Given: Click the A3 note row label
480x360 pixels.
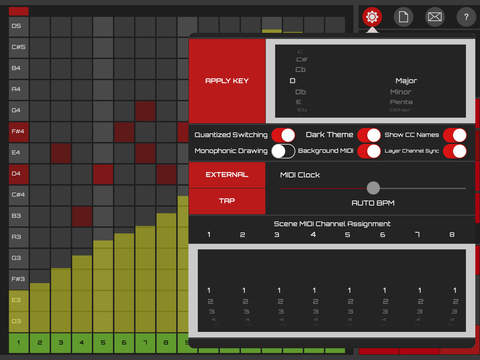Looking at the screenshot, I should [x=19, y=237].
